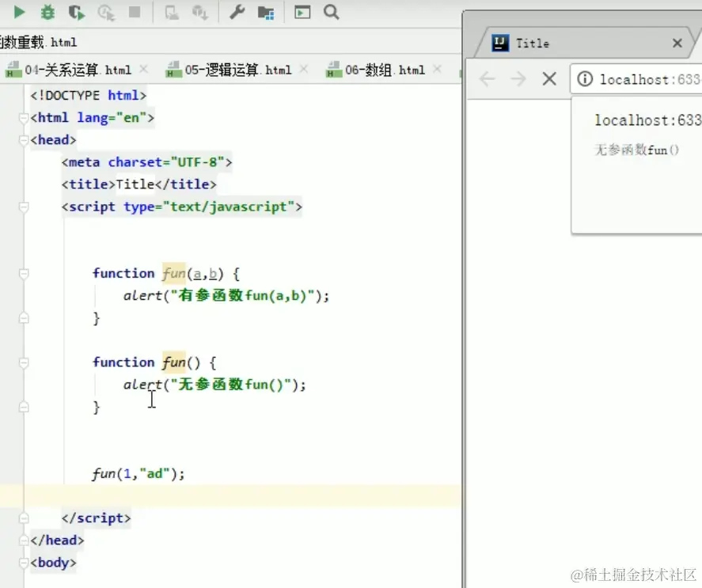Collapse the script tag fold marker
Viewport: 702px width, 588px height.
(x=24, y=207)
